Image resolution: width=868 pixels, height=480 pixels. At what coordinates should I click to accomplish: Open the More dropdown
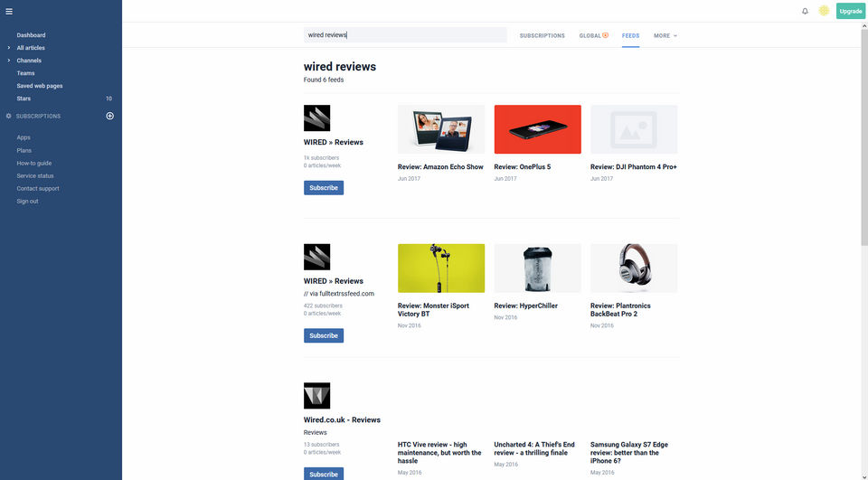pyautogui.click(x=665, y=35)
